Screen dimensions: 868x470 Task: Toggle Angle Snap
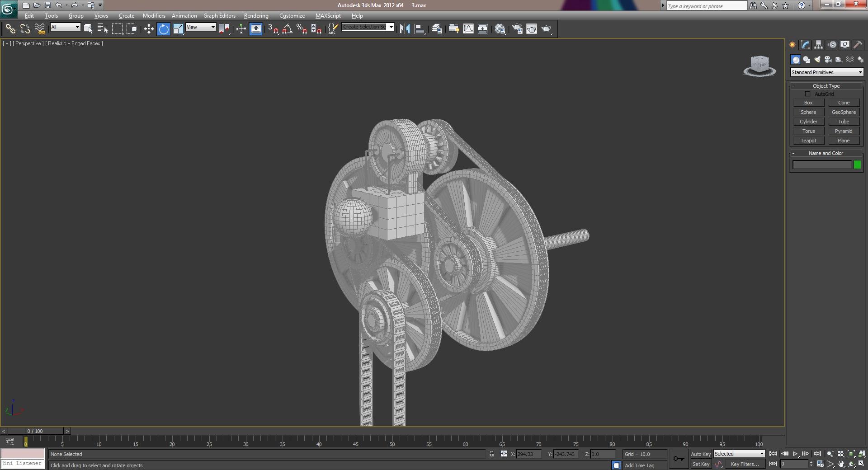(x=287, y=29)
